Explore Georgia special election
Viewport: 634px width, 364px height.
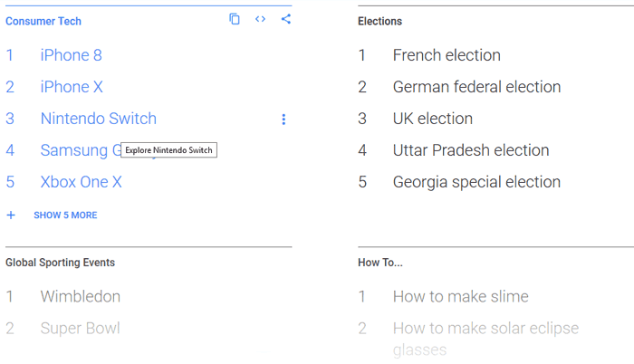click(x=476, y=182)
